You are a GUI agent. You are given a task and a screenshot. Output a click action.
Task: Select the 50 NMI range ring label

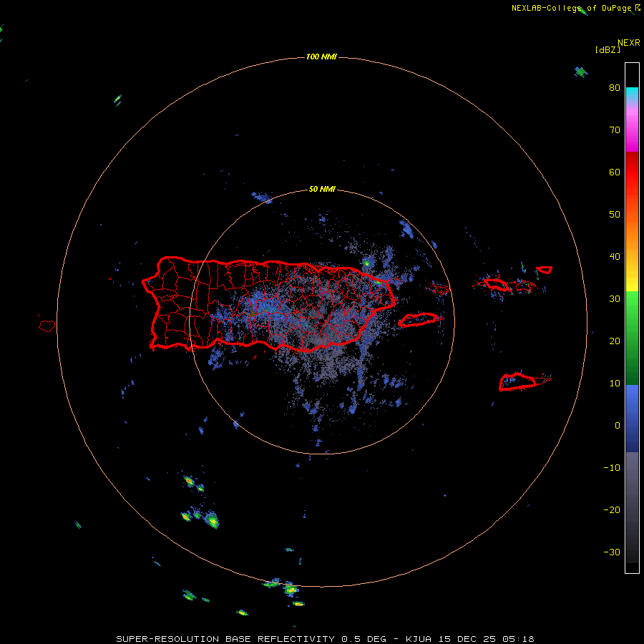[322, 190]
